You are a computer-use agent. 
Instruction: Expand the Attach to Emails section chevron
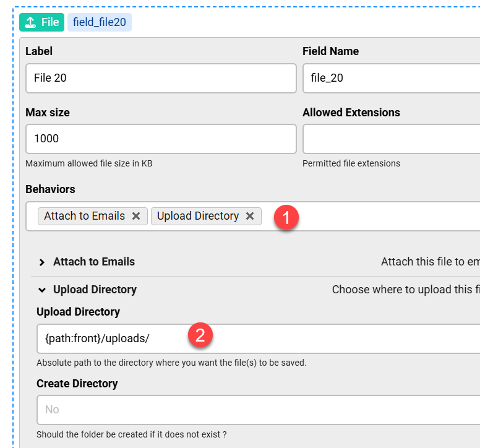[42, 262]
